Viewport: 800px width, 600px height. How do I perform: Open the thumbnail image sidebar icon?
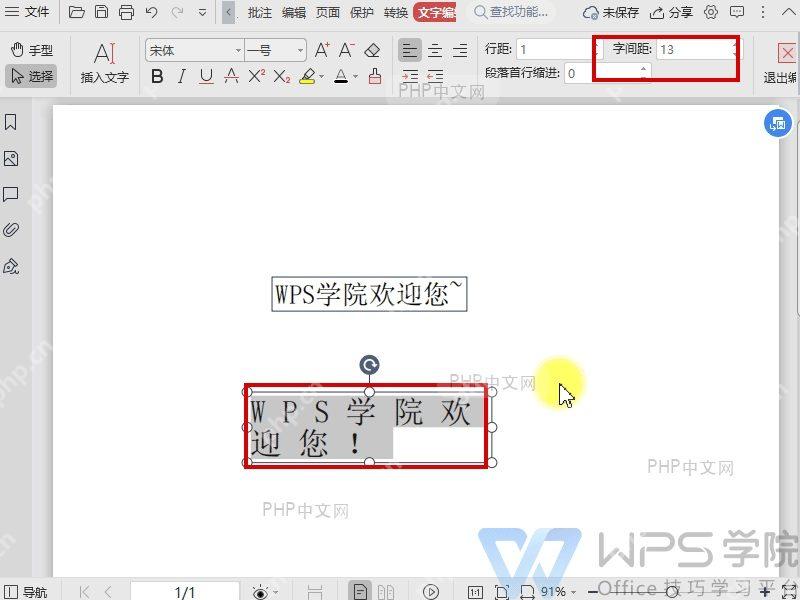click(x=11, y=159)
